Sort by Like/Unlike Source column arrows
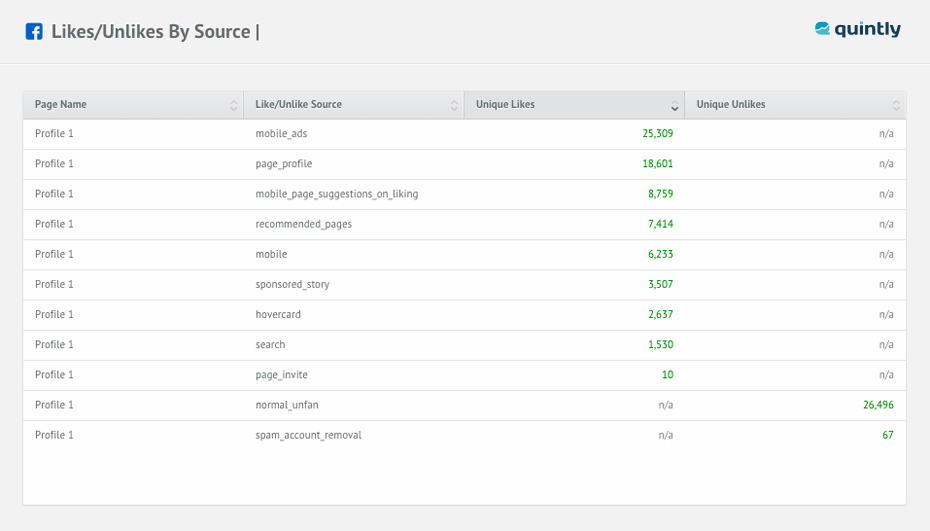Viewport: 930px width, 531px height. click(454, 105)
